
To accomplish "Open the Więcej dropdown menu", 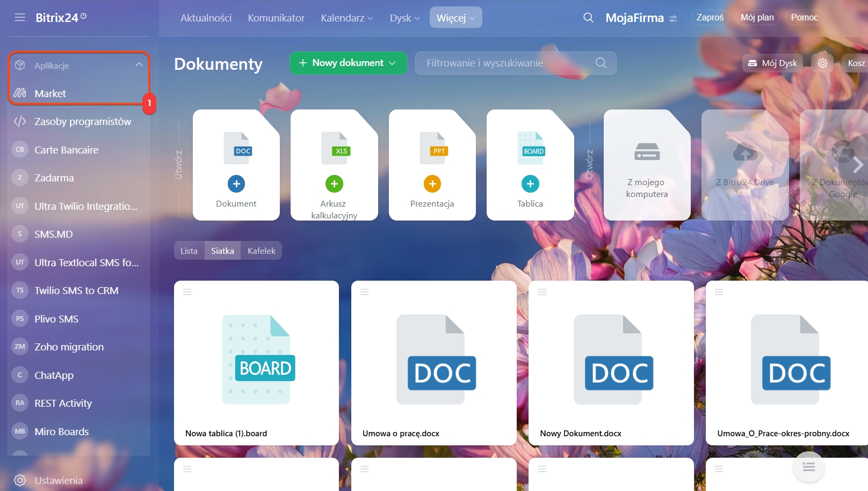I will 456,17.
